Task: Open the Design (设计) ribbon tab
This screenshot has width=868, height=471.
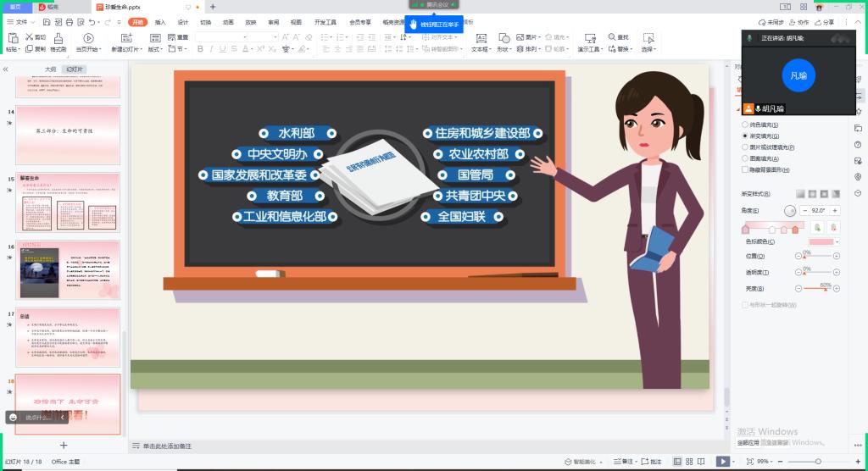Action: 183,22
